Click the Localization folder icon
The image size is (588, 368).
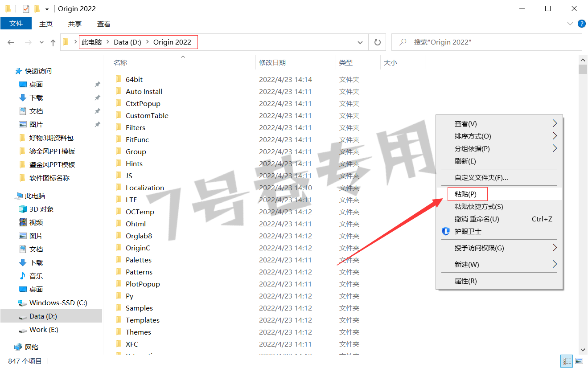pos(119,188)
